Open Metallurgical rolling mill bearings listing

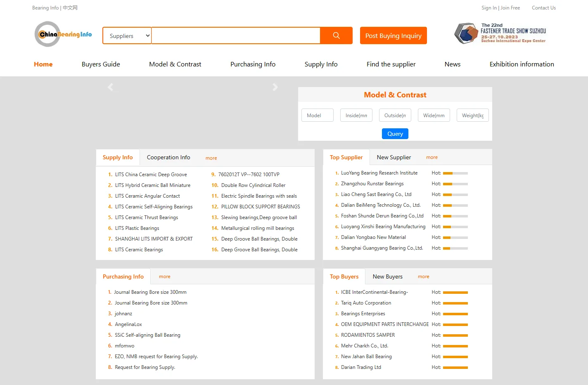(258, 228)
